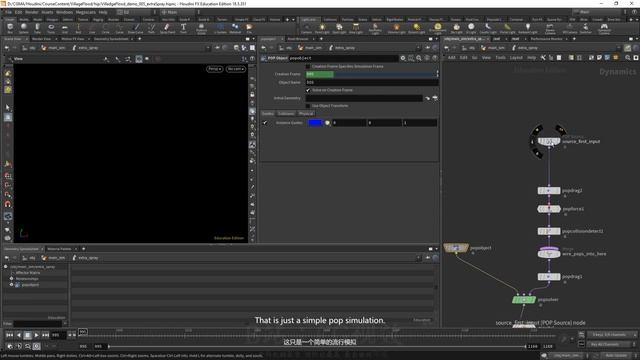Select the Metaball shelf tool

coord(235,28)
